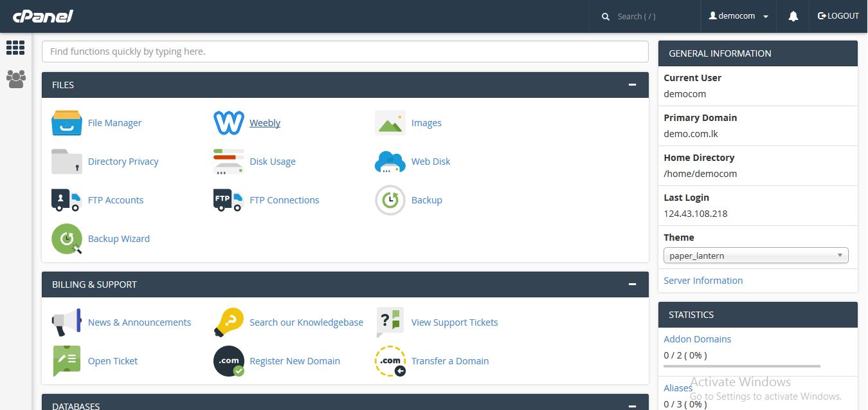868x410 pixels.
Task: Open the Web Disk link
Action: [x=431, y=162]
